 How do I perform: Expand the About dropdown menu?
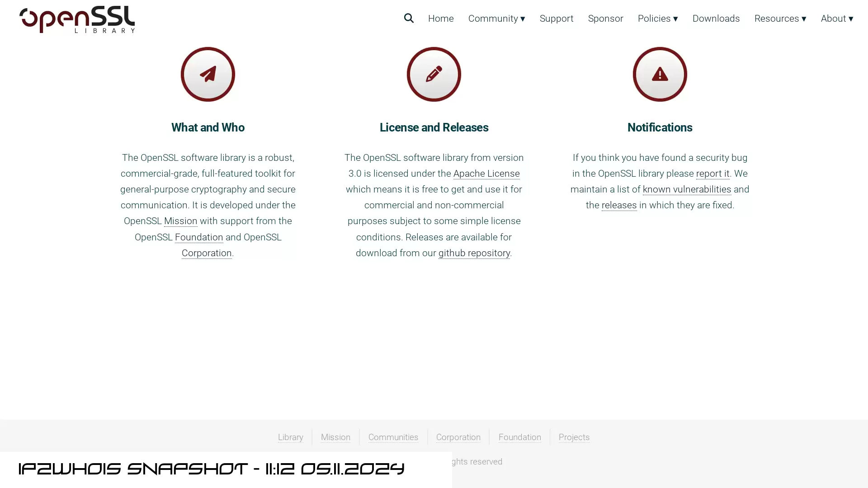coord(837,19)
